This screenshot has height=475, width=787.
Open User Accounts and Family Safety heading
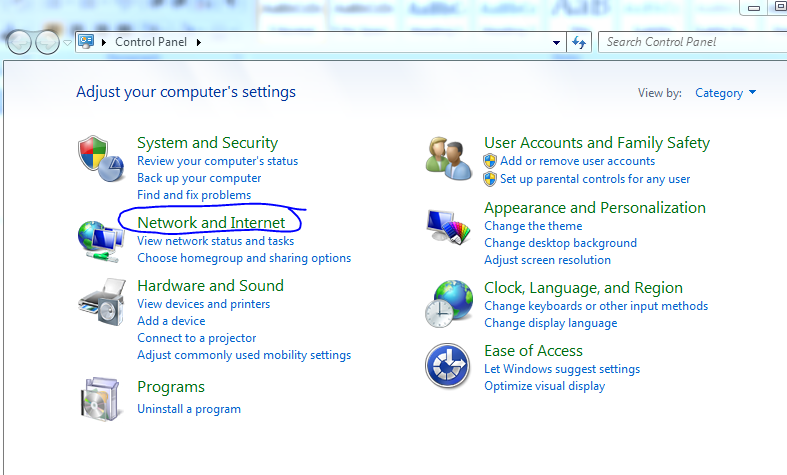pos(597,143)
